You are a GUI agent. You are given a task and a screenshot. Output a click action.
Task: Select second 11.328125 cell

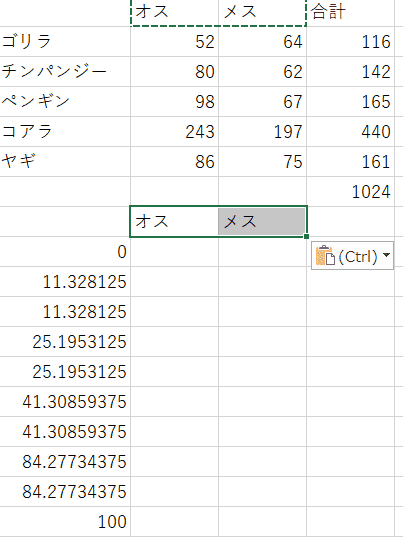pyautogui.click(x=65, y=312)
